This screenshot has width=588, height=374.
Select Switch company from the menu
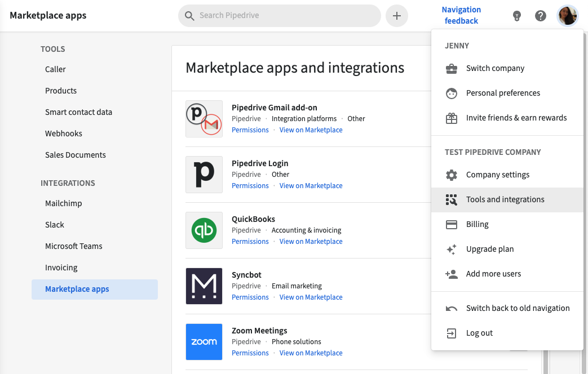click(x=507, y=69)
